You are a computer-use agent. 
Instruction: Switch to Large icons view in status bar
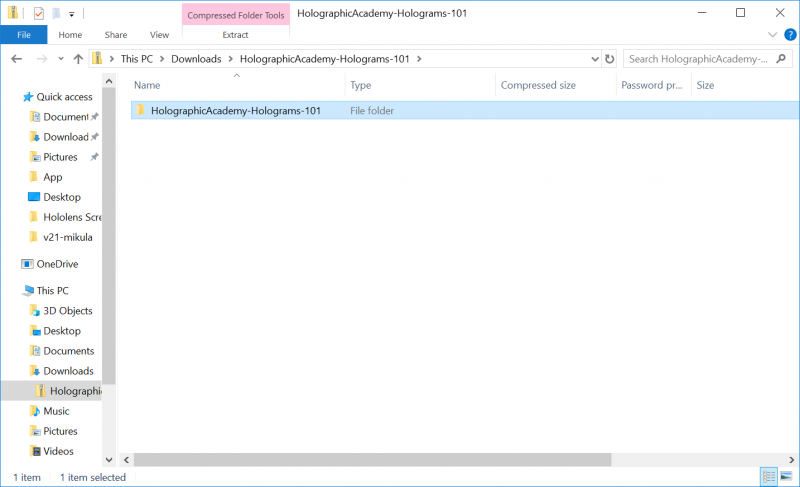click(x=786, y=477)
